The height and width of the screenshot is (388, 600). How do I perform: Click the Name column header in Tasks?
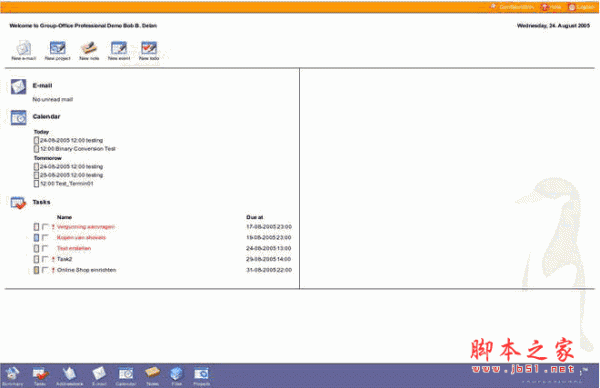click(64, 217)
